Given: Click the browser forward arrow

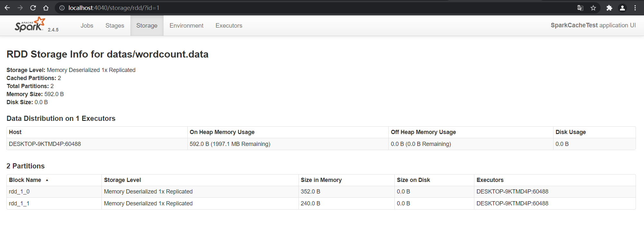Looking at the screenshot, I should [x=20, y=8].
